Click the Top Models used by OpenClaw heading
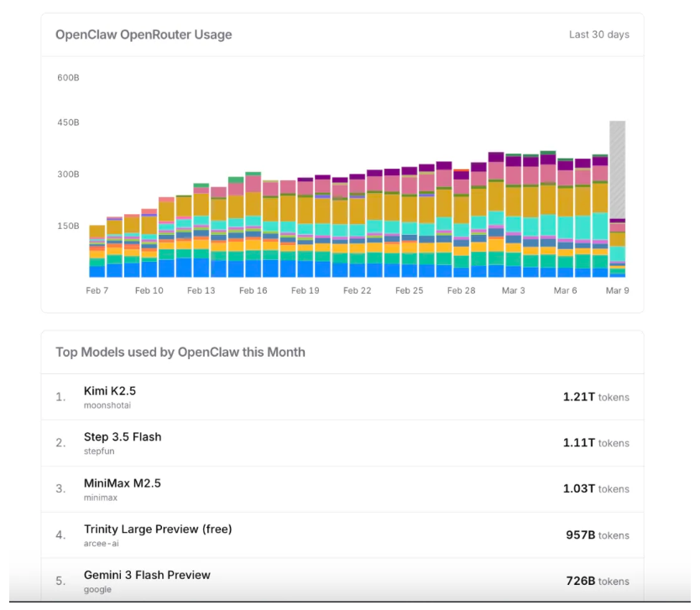The image size is (700, 610). [180, 352]
